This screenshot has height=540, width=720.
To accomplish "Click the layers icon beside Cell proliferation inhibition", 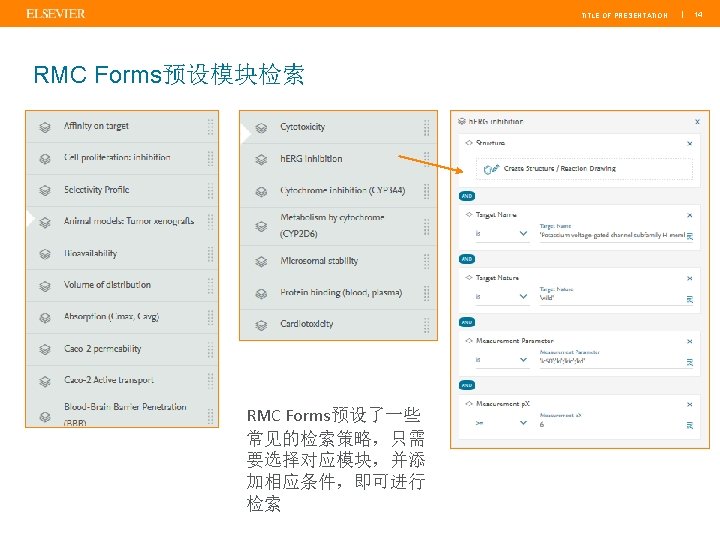I will coord(45,159).
